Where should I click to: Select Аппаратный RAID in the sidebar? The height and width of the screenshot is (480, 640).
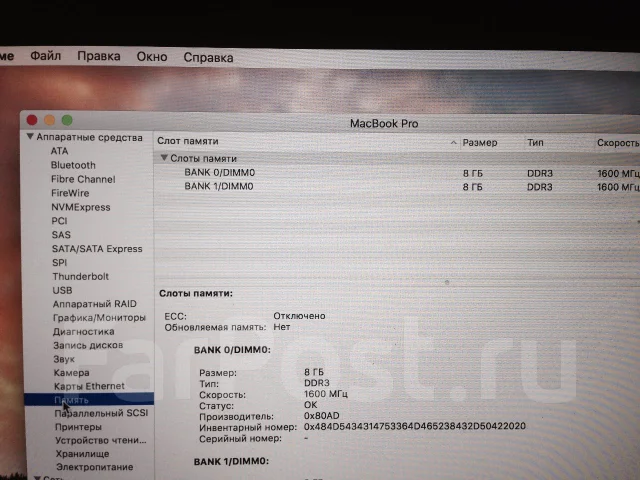tap(94, 304)
